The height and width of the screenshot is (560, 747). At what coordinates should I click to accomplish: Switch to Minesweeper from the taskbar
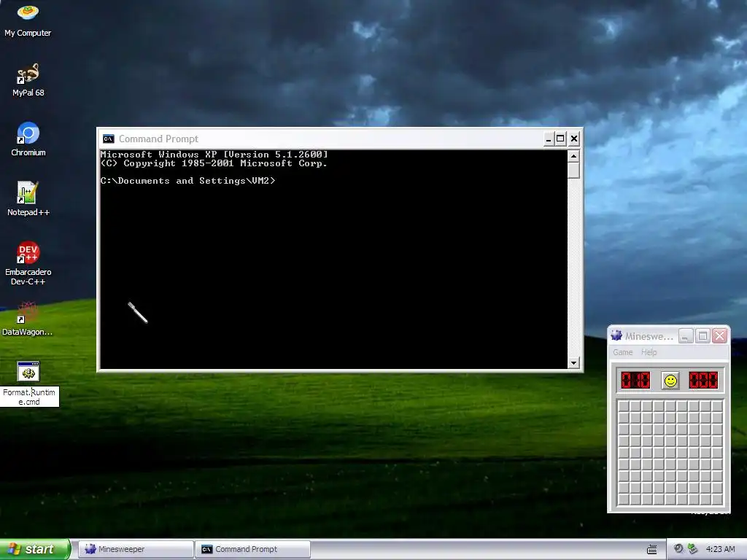pyautogui.click(x=136, y=549)
